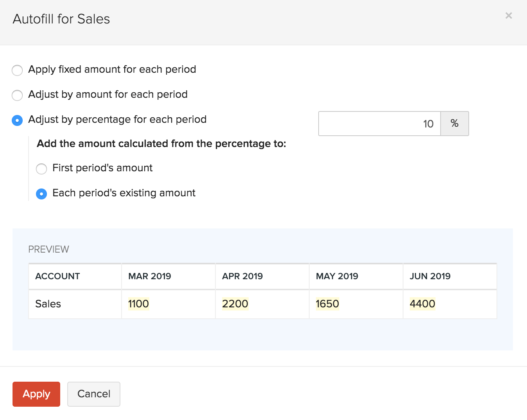Click the highlighted 4400 preview value
Viewport: 527px width, 420px height.
pyautogui.click(x=422, y=304)
